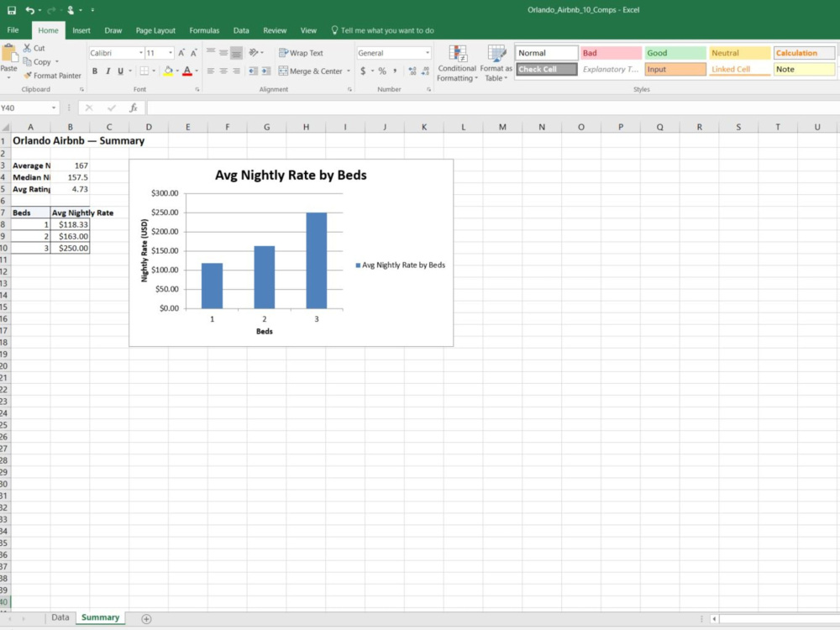The image size is (840, 630).
Task: Click the Orientation text-angle icon
Action: (254, 52)
